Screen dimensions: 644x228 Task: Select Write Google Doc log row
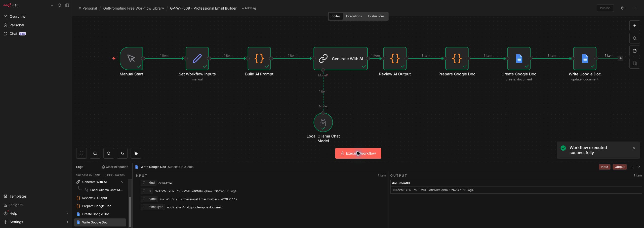[100, 222]
